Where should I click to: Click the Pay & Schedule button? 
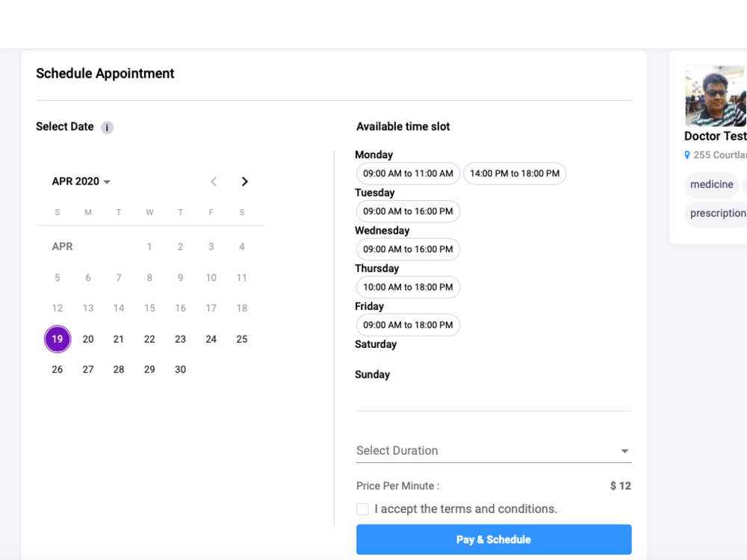click(494, 540)
